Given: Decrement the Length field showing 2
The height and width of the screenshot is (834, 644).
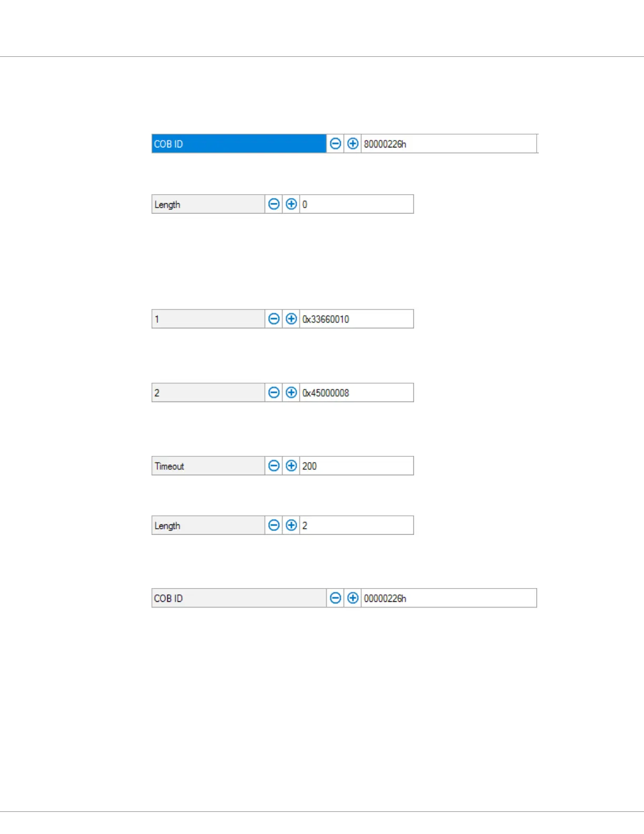Looking at the screenshot, I should pos(274,525).
